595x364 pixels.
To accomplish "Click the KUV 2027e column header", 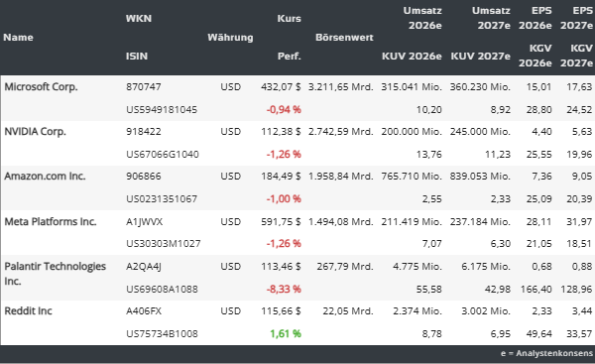I will [480, 56].
